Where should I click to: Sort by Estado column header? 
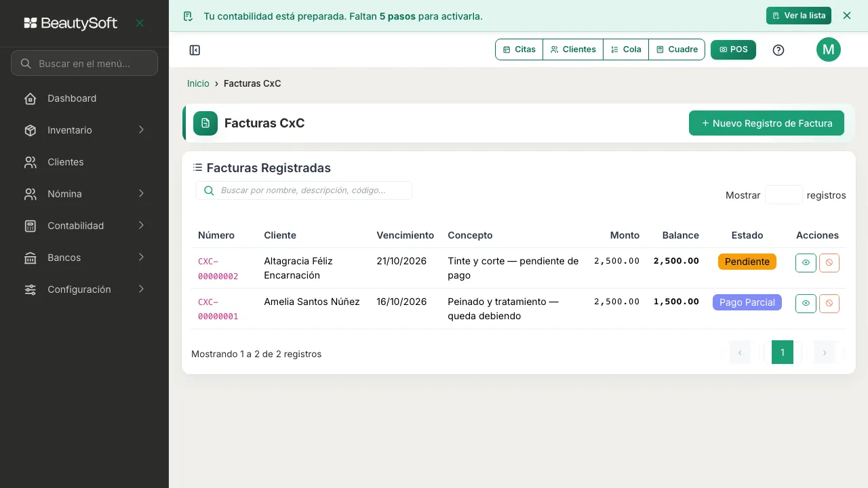pos(747,235)
